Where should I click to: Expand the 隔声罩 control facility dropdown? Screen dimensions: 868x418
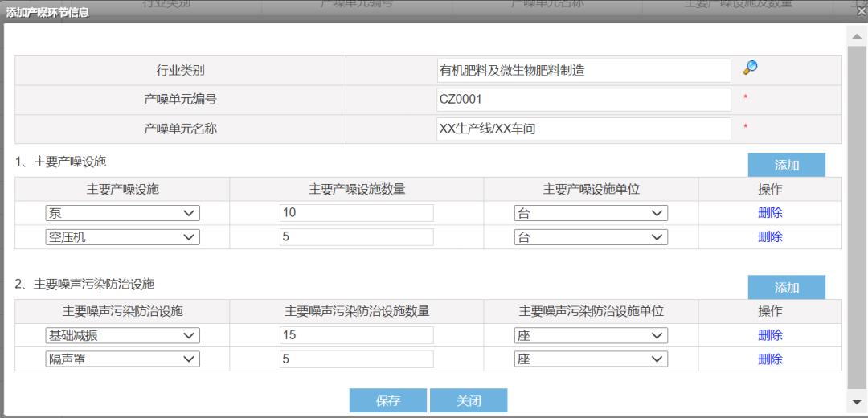pyautogui.click(x=122, y=359)
